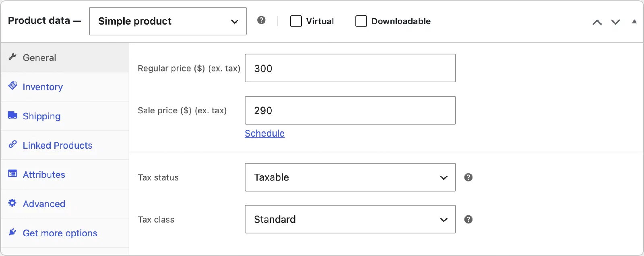644x256 pixels.
Task: Enable the Virtual checkbox
Action: point(296,21)
